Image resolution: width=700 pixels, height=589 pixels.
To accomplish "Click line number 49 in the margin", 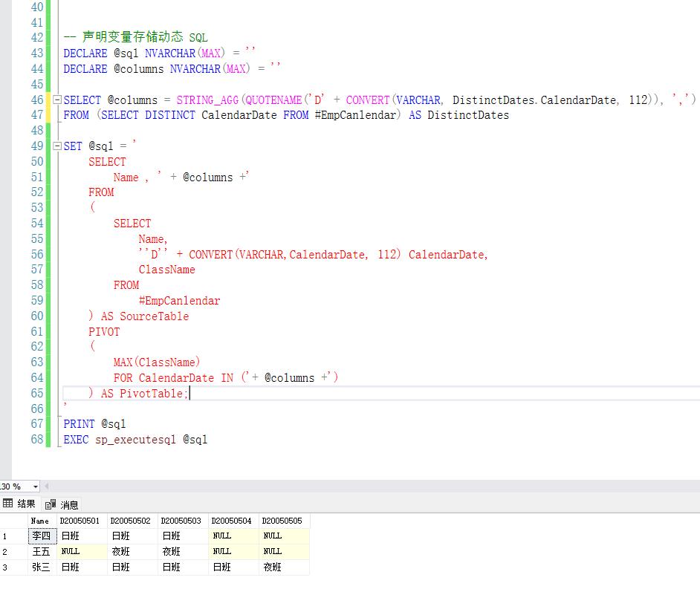I will coord(37,146).
